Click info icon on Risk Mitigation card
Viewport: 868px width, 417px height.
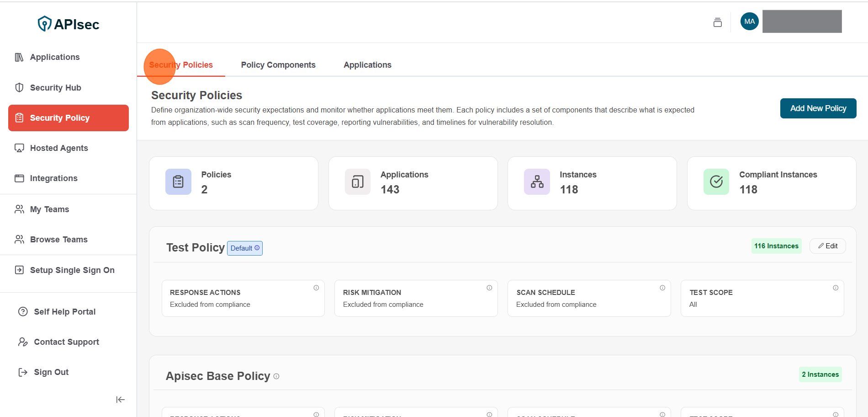489,288
